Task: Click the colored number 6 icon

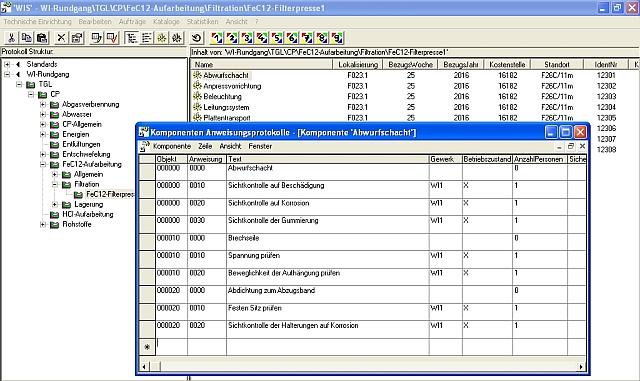Action: (292, 38)
